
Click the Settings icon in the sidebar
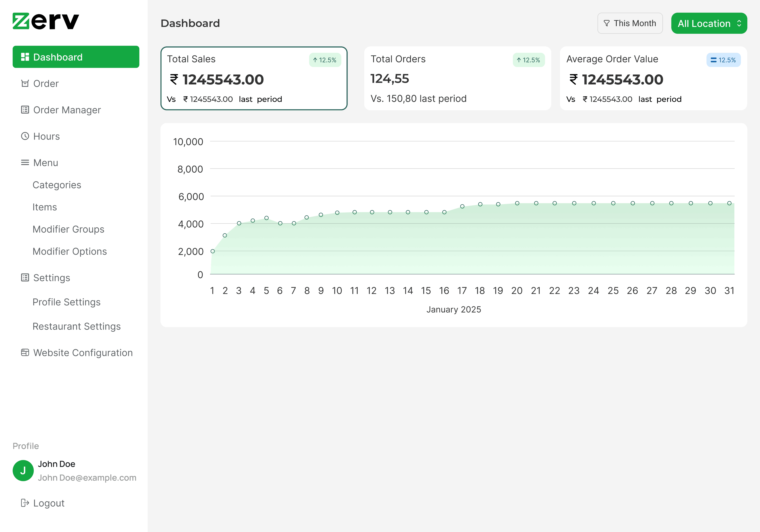coord(25,277)
